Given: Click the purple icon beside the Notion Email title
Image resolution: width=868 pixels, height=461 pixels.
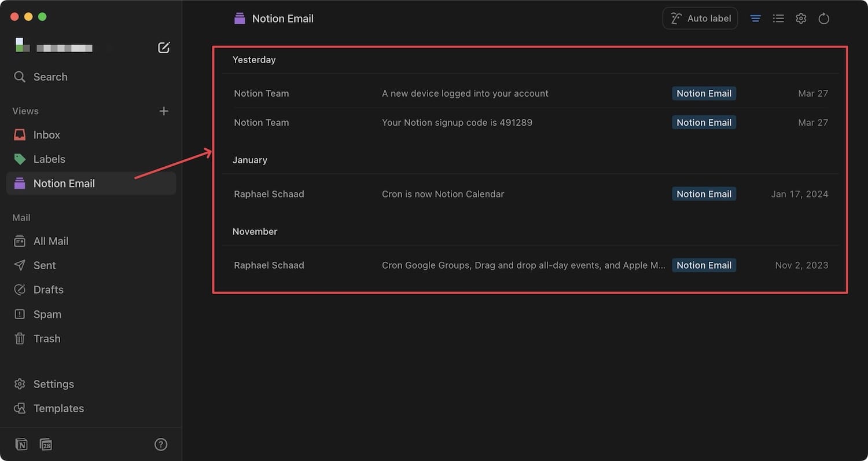Looking at the screenshot, I should (240, 19).
